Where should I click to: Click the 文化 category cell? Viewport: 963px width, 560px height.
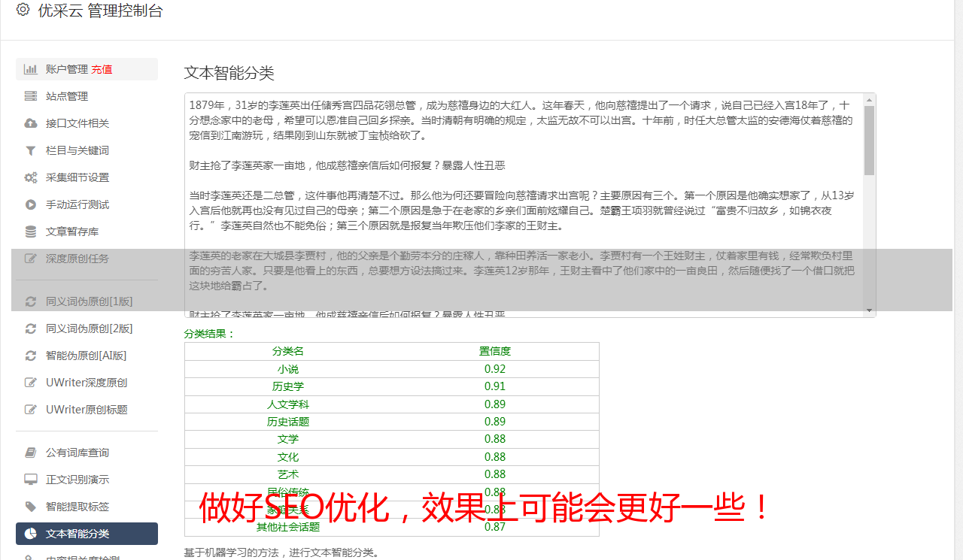point(288,457)
